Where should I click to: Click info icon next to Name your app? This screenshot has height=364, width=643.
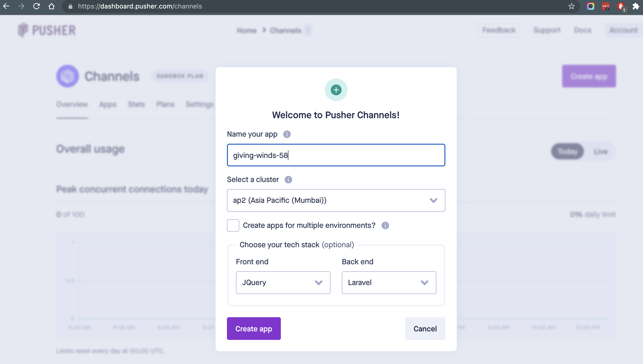tap(287, 134)
